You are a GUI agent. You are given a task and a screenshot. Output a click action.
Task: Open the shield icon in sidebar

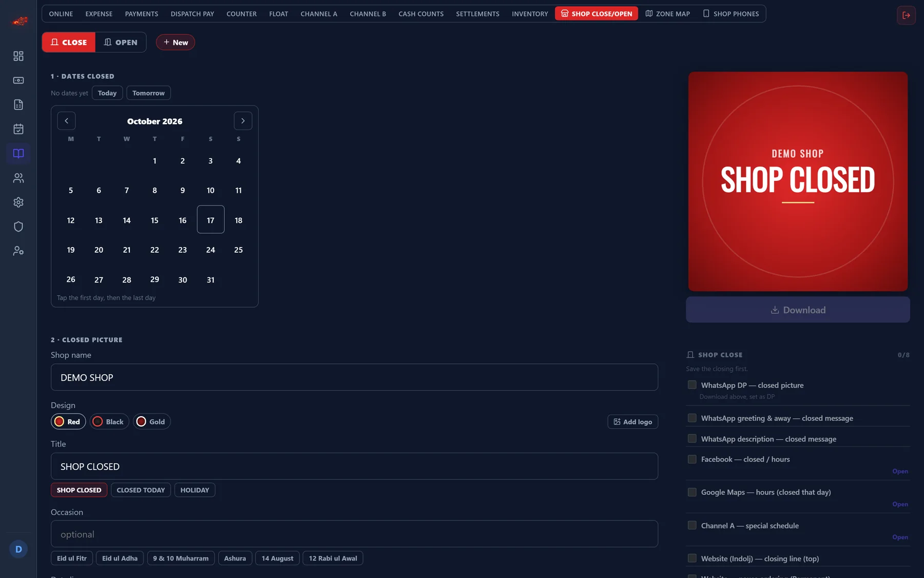pyautogui.click(x=18, y=227)
